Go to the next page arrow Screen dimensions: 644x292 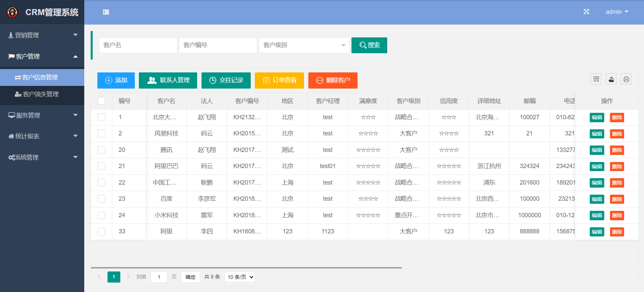pyautogui.click(x=128, y=277)
